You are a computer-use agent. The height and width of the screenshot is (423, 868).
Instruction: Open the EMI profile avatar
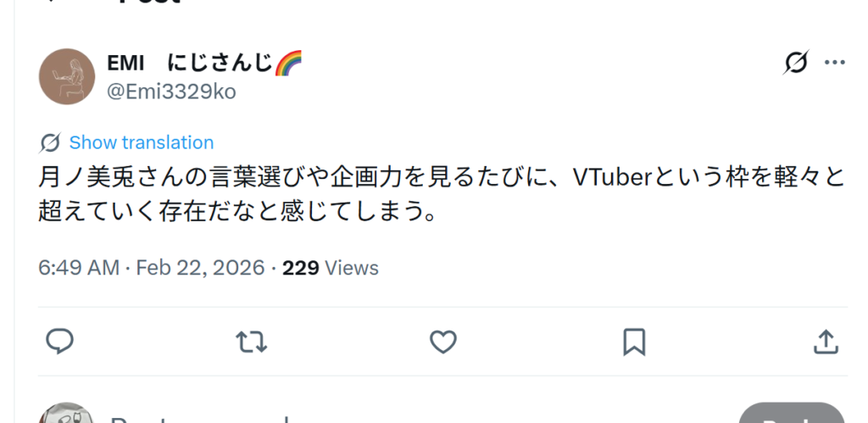point(66,76)
